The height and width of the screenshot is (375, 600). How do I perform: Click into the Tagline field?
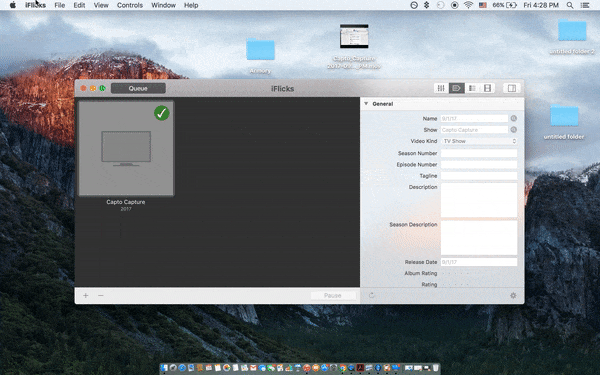point(479,176)
